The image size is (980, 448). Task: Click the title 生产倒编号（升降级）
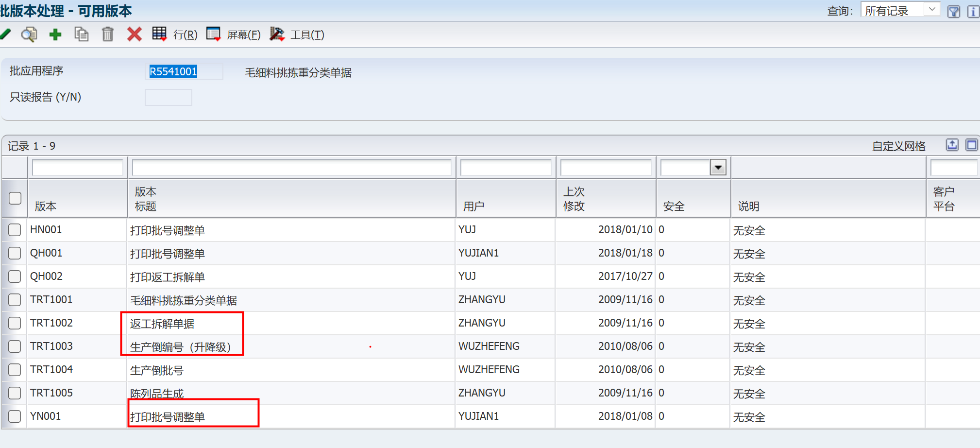point(181,347)
